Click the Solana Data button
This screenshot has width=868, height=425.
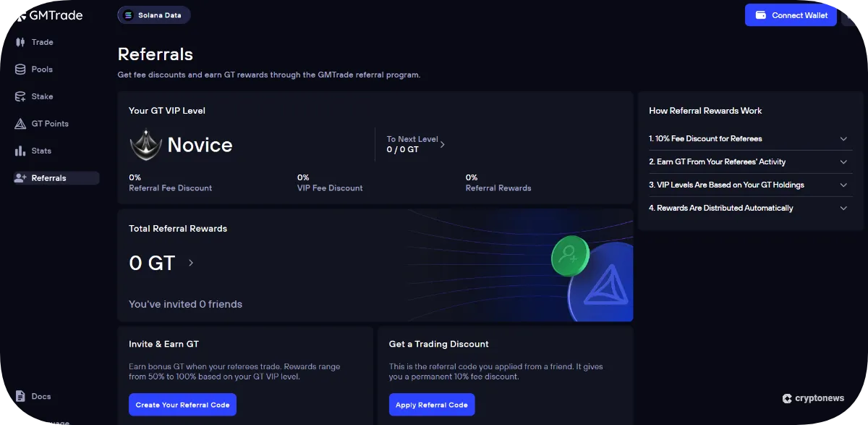click(154, 15)
